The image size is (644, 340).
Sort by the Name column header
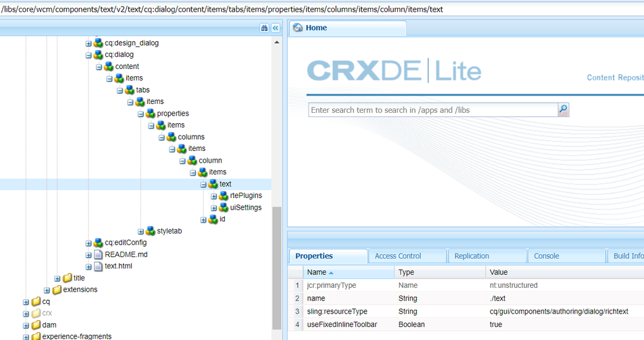(x=316, y=272)
